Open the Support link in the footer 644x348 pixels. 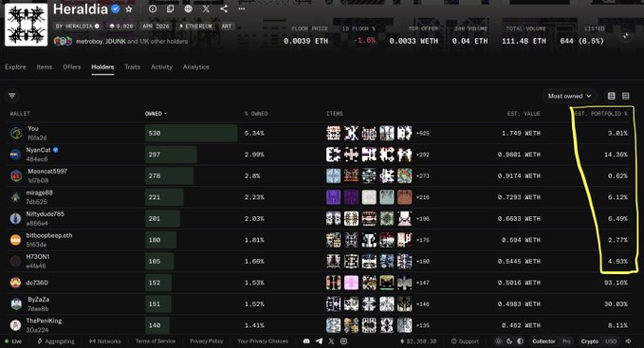coord(465,341)
